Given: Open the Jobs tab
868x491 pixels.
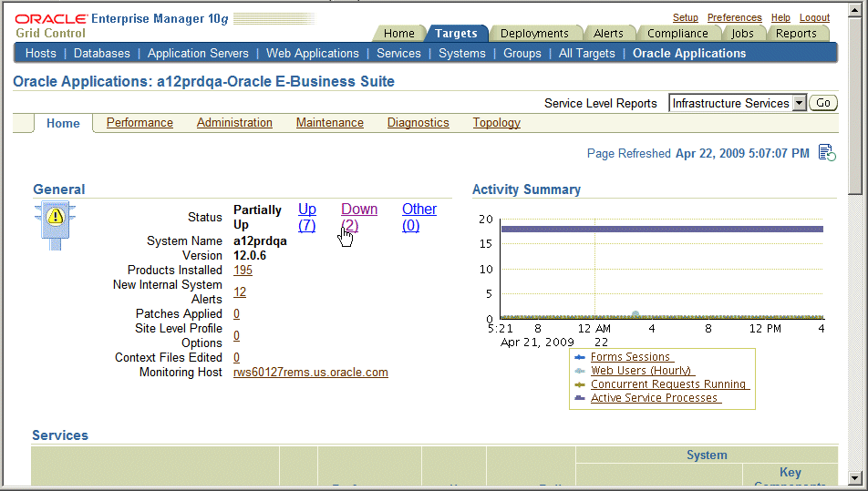Looking at the screenshot, I should point(742,33).
